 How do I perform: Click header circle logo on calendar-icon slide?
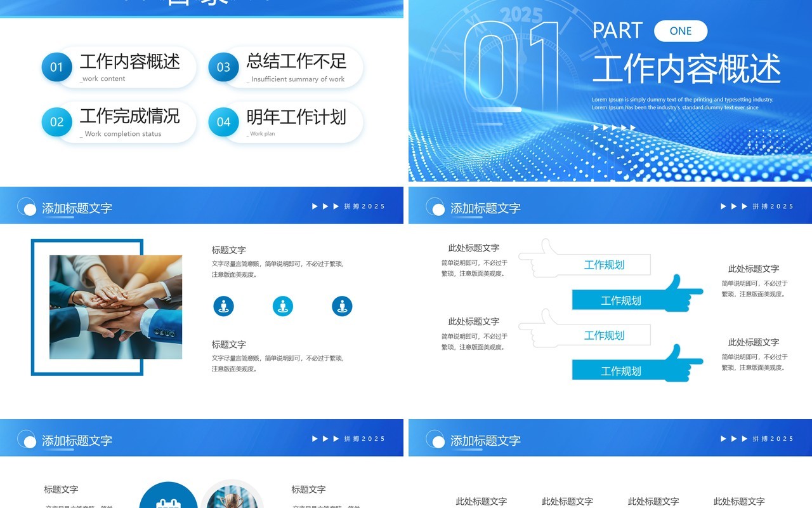27,439
